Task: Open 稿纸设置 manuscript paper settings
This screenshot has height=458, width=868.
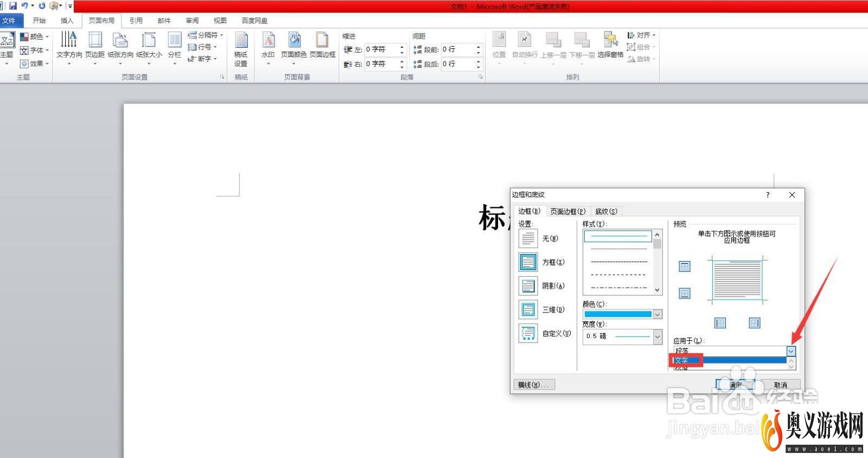Action: click(241, 49)
